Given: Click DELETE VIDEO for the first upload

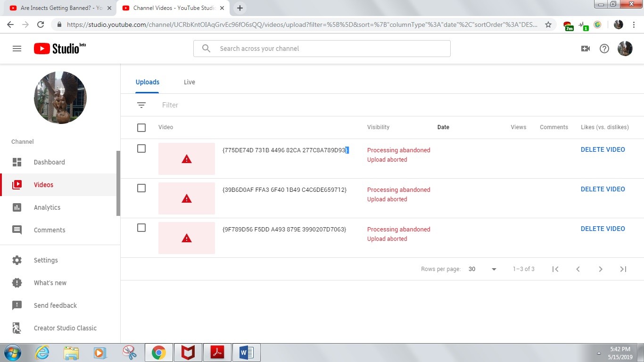Looking at the screenshot, I should click(x=603, y=149).
